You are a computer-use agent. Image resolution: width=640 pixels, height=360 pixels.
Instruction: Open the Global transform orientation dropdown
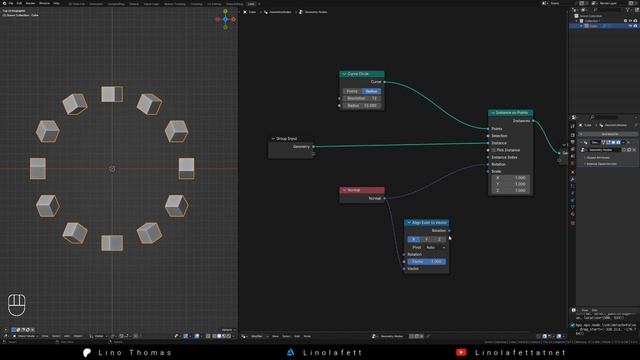point(99,336)
